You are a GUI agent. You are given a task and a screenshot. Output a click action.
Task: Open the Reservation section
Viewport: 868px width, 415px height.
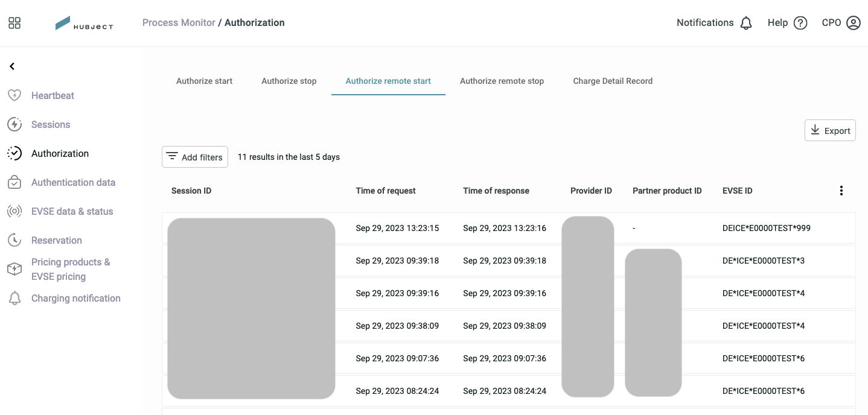57,240
